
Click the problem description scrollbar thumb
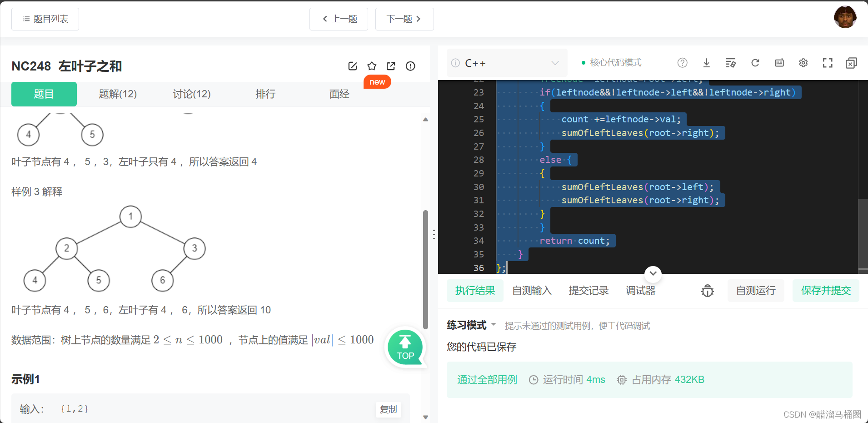pyautogui.click(x=425, y=269)
